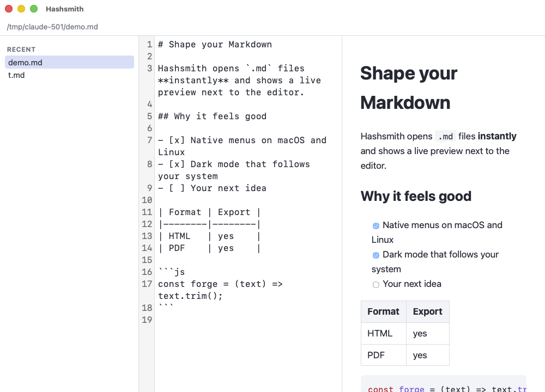Click the green zoom window button

[34, 9]
